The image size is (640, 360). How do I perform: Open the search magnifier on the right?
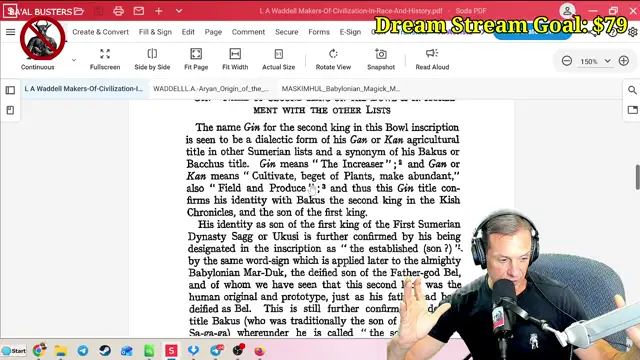coord(632,90)
